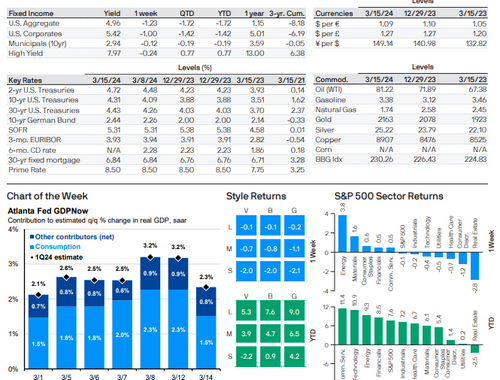The width and height of the screenshot is (500, 380).
Task: Click the 0.7% dark segment of the 3/1 bar
Action: [x=38, y=306]
